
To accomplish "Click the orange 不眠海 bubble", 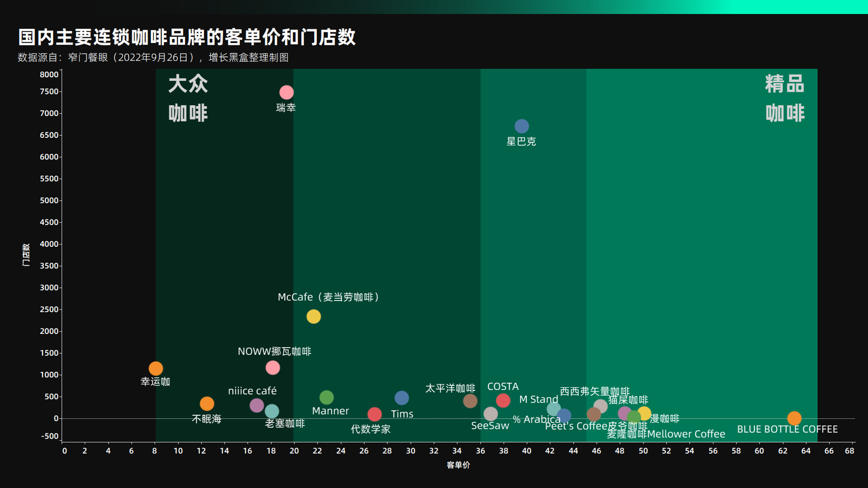I will pos(207,404).
